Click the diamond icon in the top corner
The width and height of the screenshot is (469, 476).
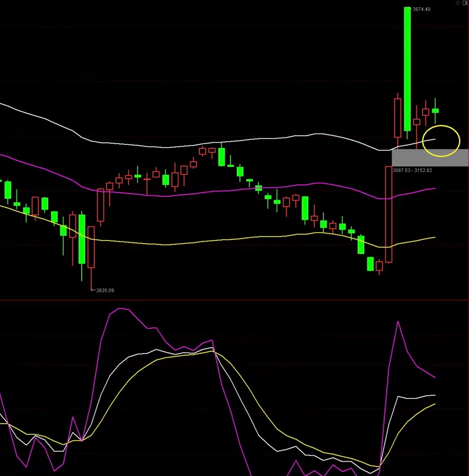tap(457, 3)
